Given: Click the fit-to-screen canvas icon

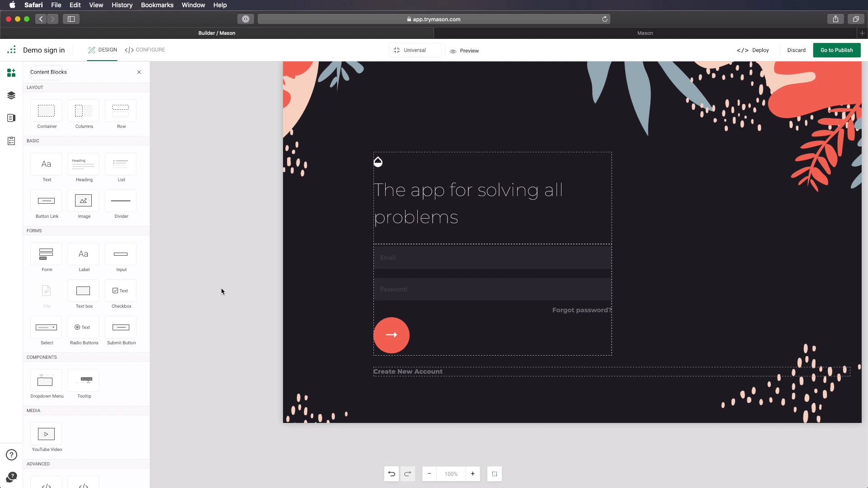Looking at the screenshot, I should click(x=495, y=474).
